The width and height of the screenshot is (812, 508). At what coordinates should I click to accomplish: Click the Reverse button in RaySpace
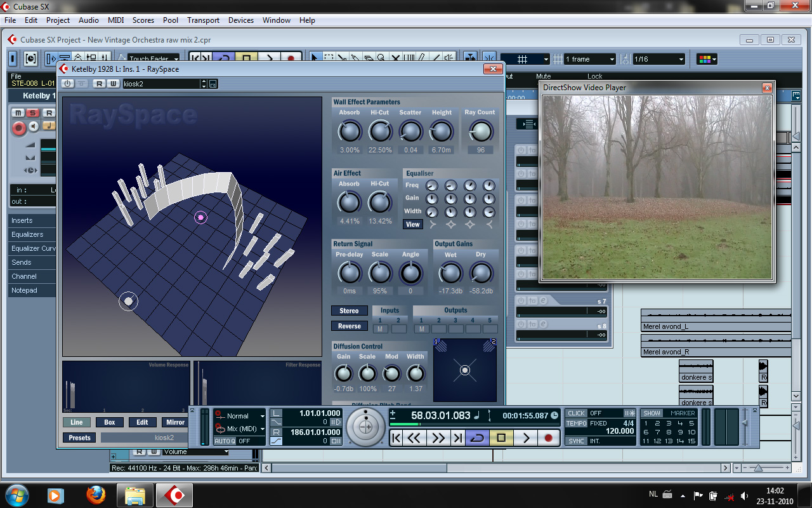click(x=349, y=326)
